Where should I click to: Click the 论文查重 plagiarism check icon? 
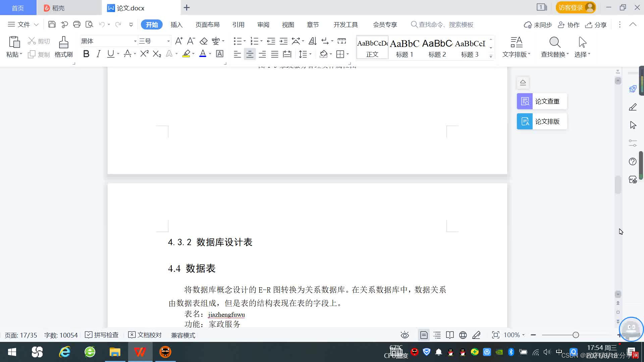(x=525, y=101)
